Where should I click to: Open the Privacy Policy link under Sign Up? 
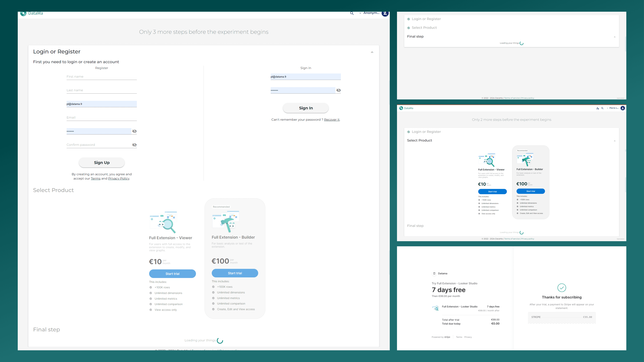(x=119, y=179)
